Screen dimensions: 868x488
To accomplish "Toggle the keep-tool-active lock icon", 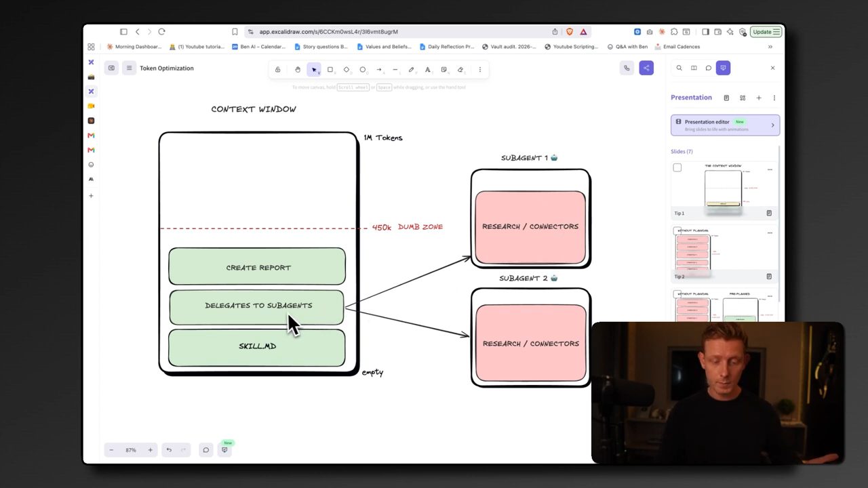I will click(x=277, y=69).
